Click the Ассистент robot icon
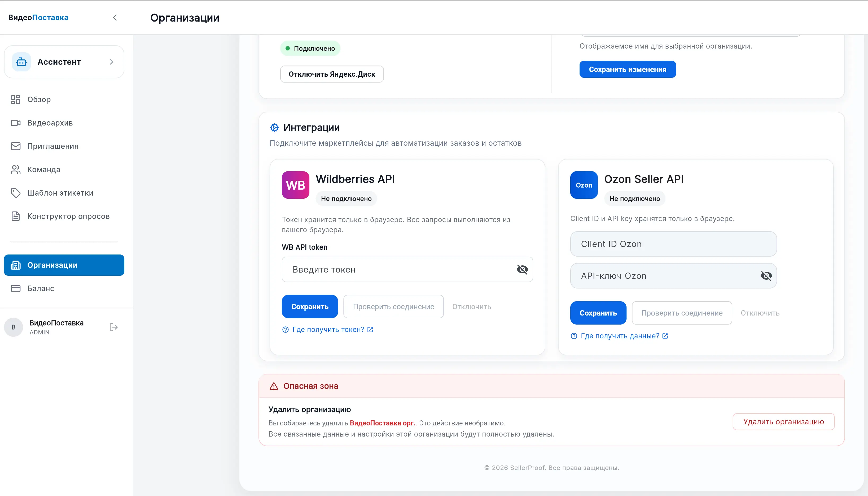 pyautogui.click(x=21, y=62)
